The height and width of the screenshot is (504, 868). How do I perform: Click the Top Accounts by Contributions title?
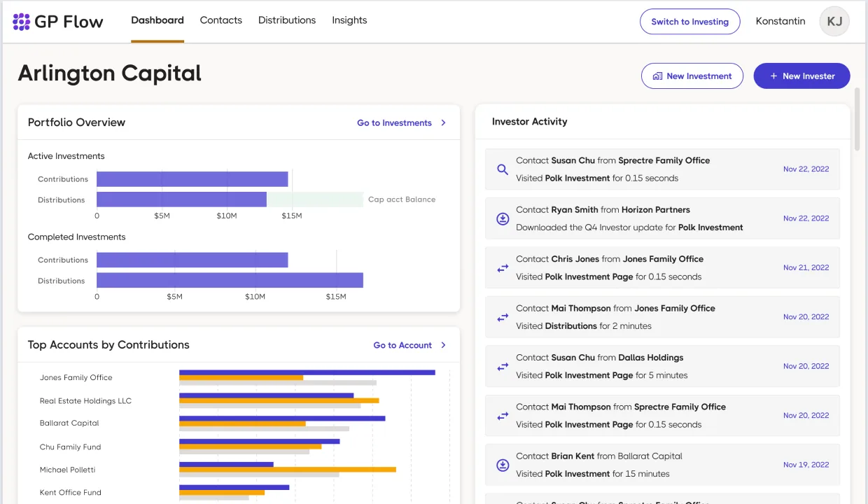108,345
